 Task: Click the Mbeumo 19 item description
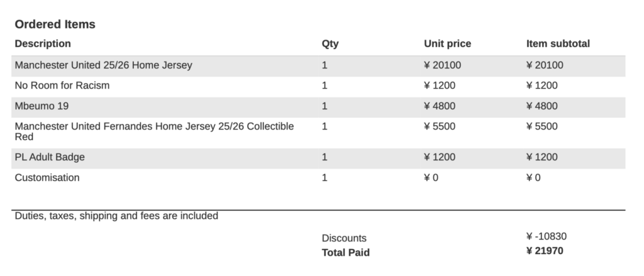coord(42,106)
